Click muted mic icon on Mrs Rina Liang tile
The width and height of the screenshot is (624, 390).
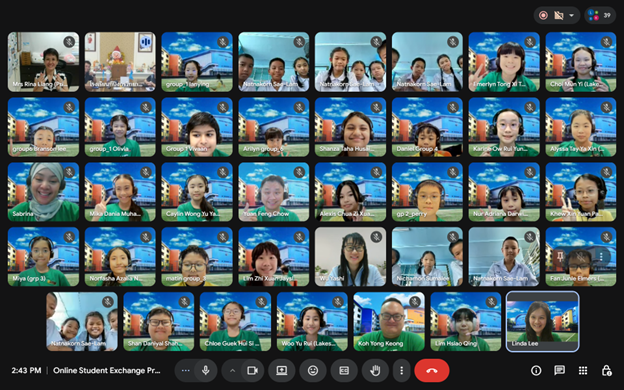pyautogui.click(x=69, y=42)
